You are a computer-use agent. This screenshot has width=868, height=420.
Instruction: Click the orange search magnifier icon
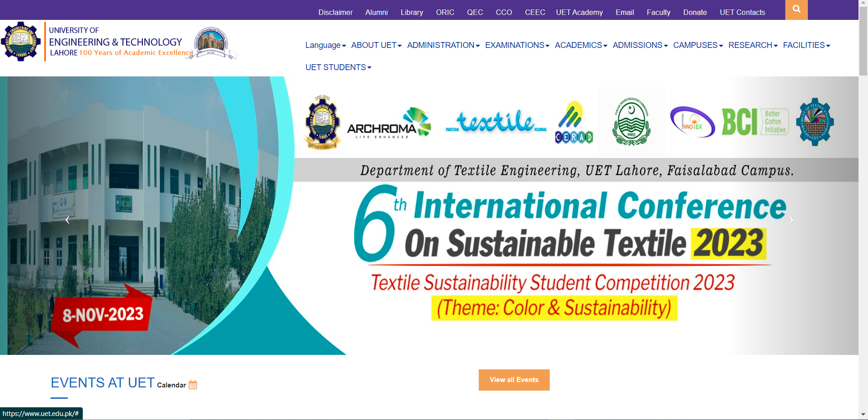coord(796,9)
